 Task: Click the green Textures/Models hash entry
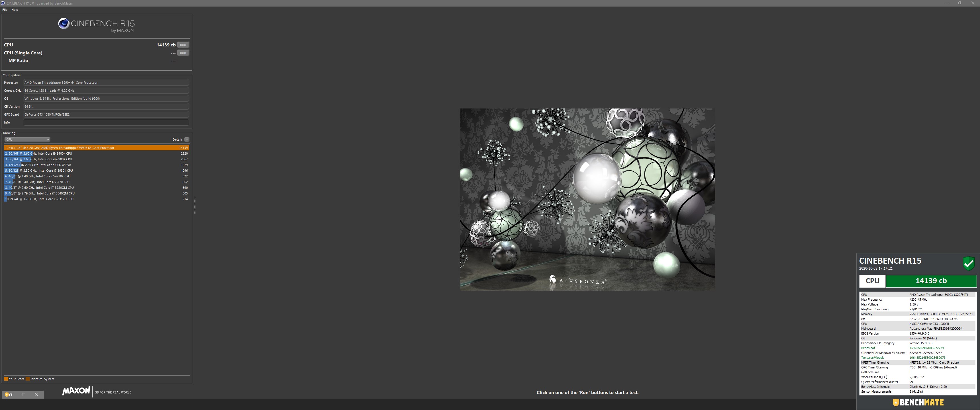918,358
